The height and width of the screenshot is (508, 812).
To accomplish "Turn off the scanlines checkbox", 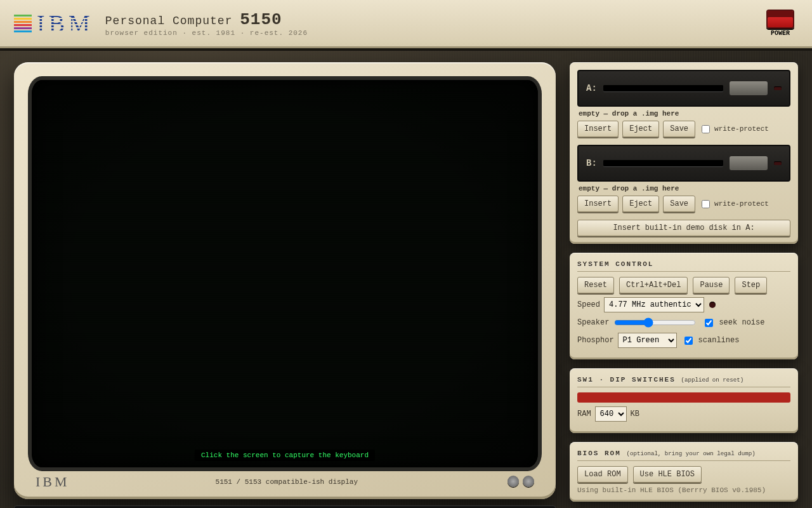I will 688,340.
